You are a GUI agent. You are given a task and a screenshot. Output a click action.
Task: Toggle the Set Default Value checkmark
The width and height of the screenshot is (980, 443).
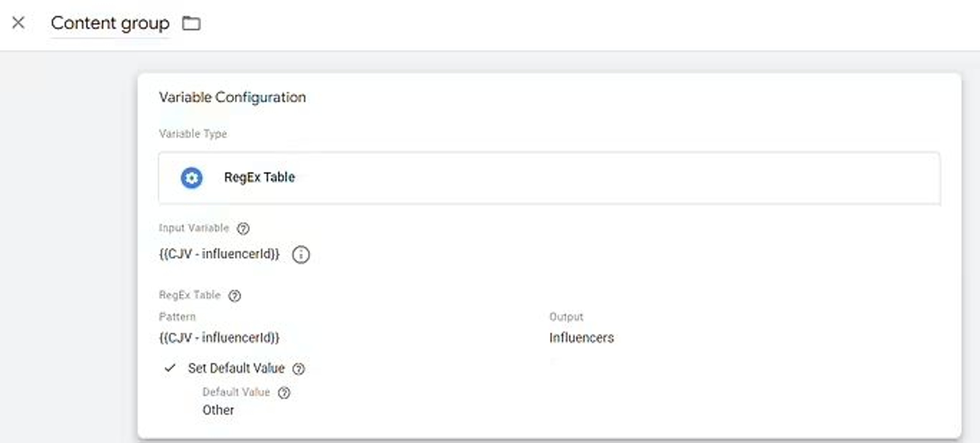[x=170, y=368]
